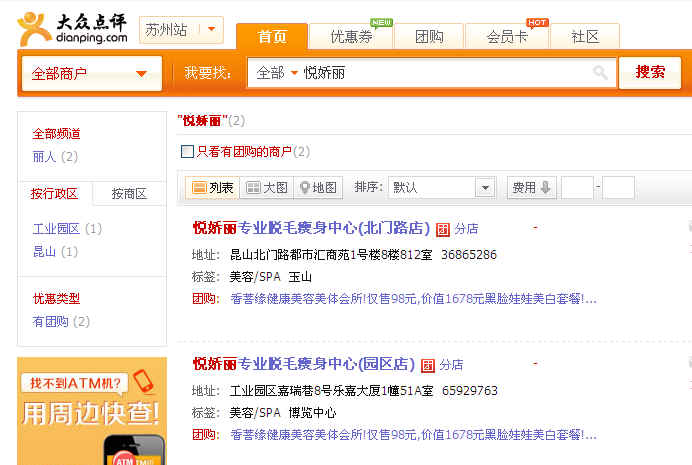Click the maximum price input field
This screenshot has width=692, height=465.
pos(618,188)
